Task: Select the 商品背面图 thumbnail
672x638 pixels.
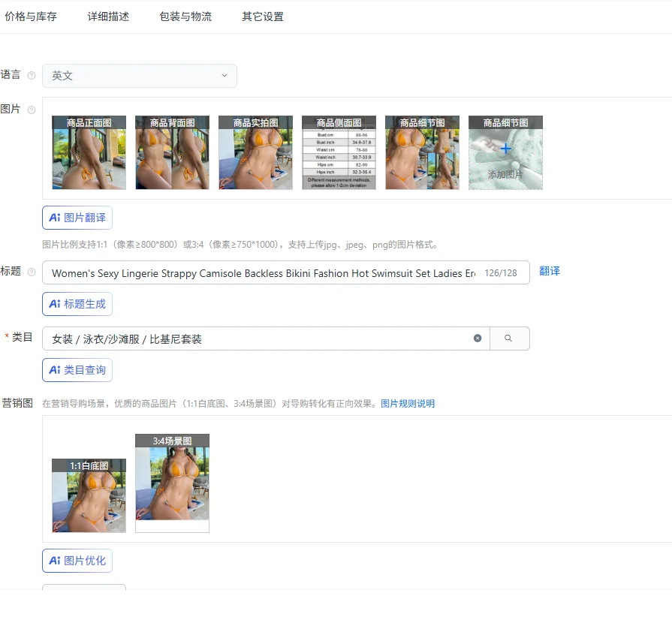Action: coord(172,152)
